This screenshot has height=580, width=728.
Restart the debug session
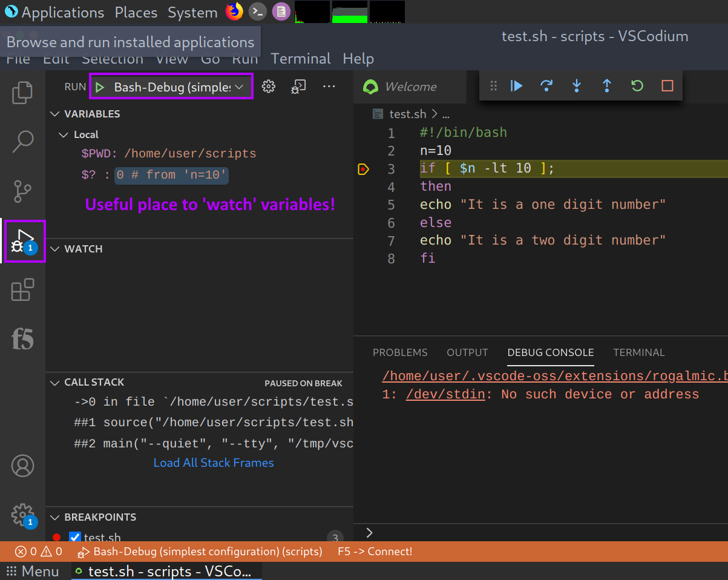[637, 86]
